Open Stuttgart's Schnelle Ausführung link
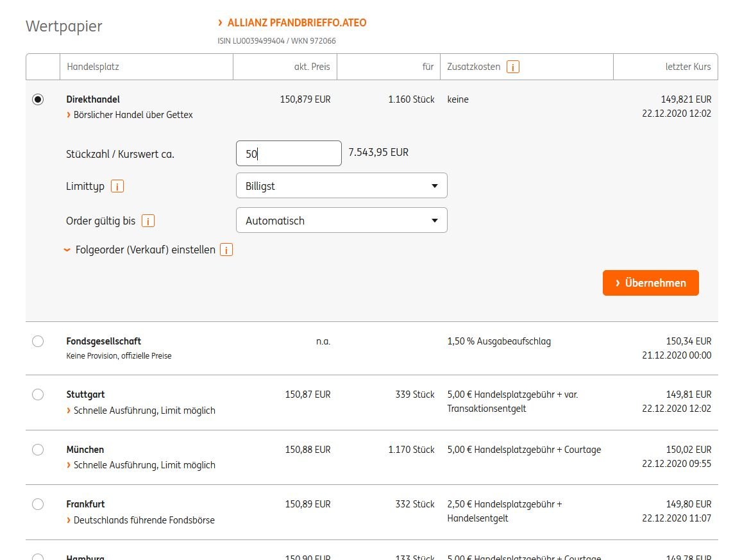This screenshot has width=733, height=560. pyautogui.click(x=144, y=411)
